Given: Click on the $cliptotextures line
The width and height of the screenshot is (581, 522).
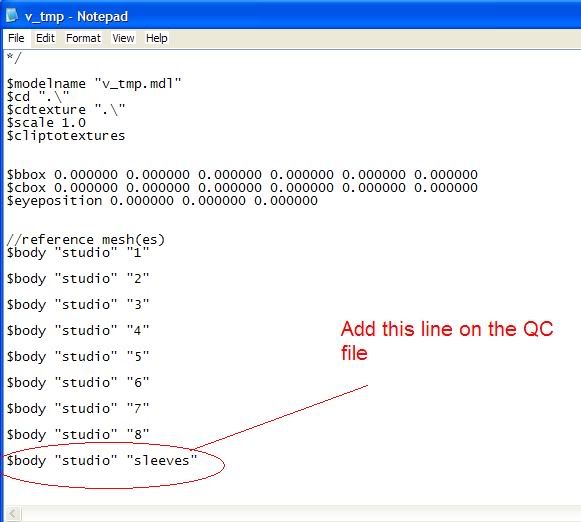Looking at the screenshot, I should tap(66, 136).
